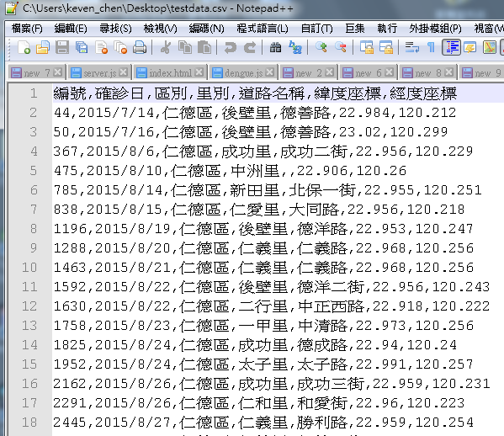Screen dimensions: 504x436
Task: Click the Synchronize vertical scrolling icon
Action: coord(366,48)
